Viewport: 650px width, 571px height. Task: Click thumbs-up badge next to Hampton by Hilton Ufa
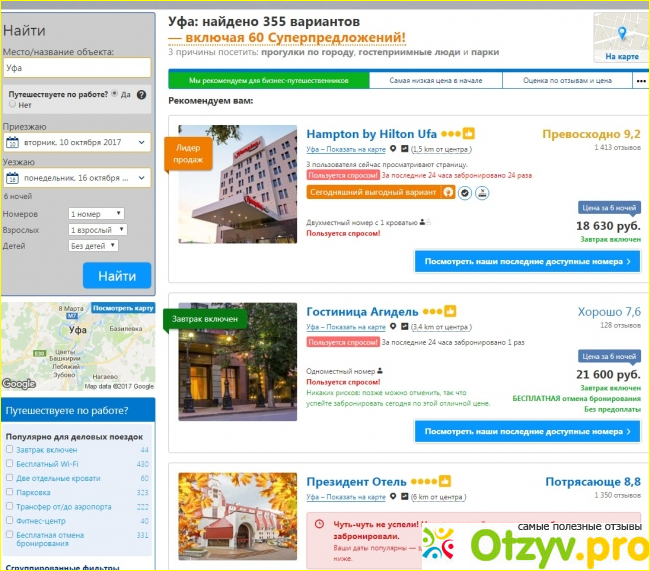point(468,134)
